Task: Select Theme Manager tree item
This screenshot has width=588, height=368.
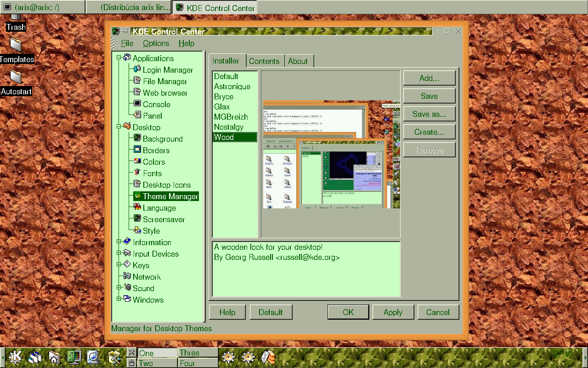Action: point(166,196)
